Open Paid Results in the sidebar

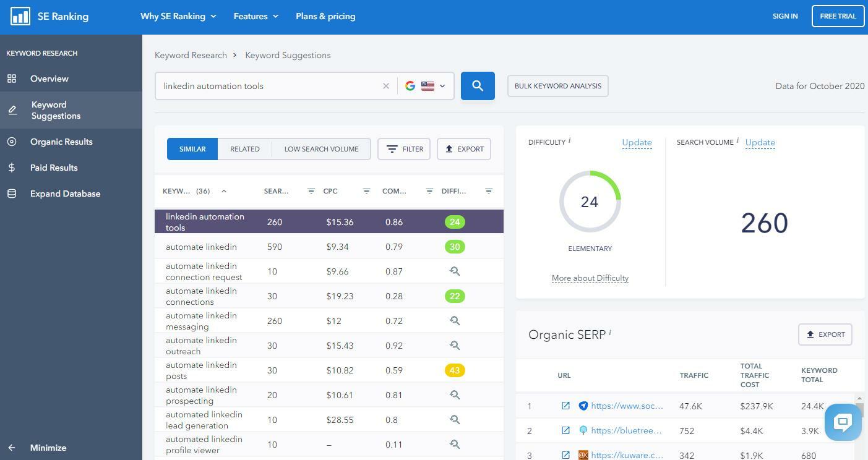click(54, 168)
